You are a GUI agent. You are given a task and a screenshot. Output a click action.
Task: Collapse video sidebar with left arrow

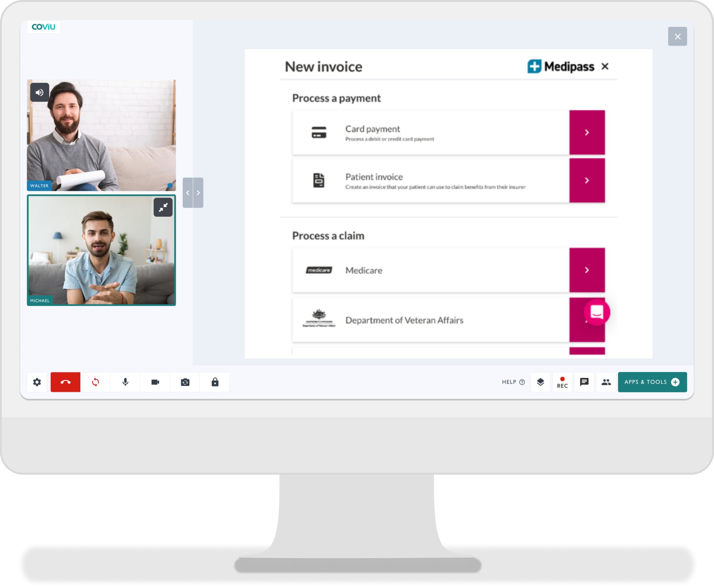tap(188, 193)
